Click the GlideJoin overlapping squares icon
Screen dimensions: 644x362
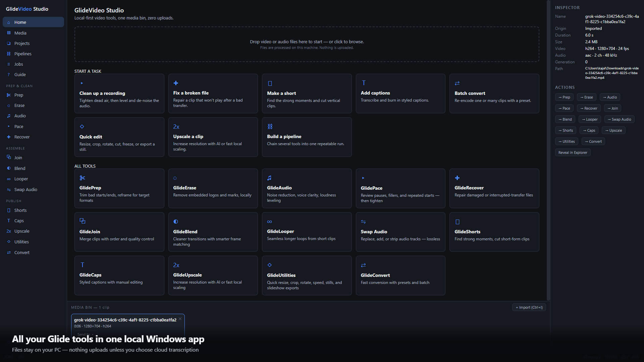pos(83,221)
